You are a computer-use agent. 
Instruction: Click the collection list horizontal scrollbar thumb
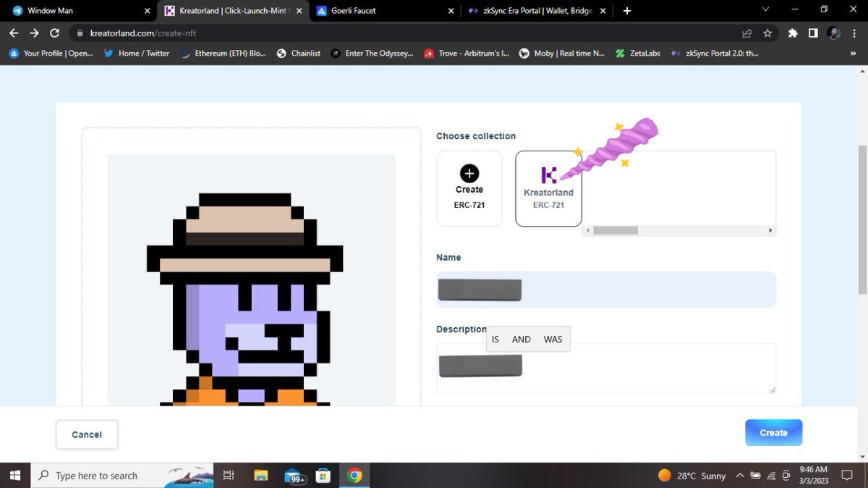[x=616, y=230]
